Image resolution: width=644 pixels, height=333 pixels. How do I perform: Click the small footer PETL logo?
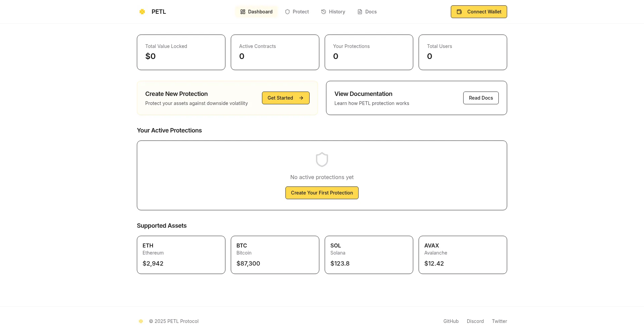(x=141, y=321)
